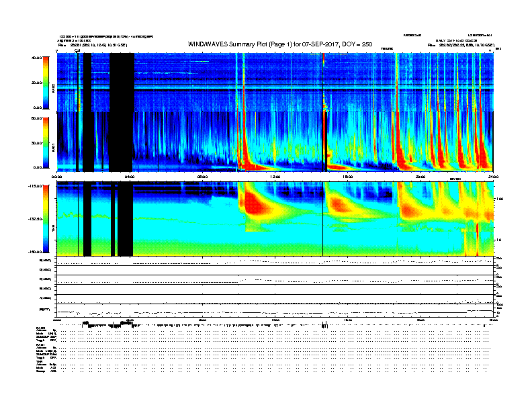Viewport: 532px width, 411px height.
Task: Click the 40.00 value on RAD2 scale
Action: [36, 58]
